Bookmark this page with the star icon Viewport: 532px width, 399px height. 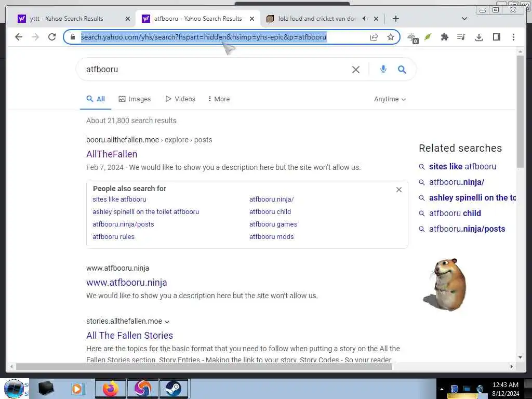coord(391,37)
